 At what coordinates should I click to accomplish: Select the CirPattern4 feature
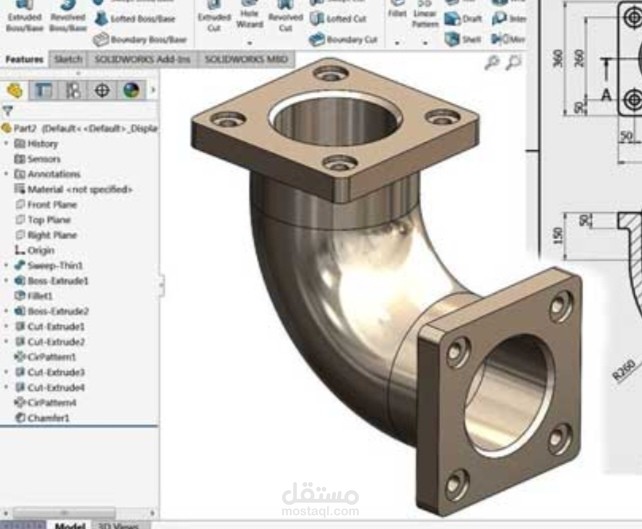[x=45, y=402]
